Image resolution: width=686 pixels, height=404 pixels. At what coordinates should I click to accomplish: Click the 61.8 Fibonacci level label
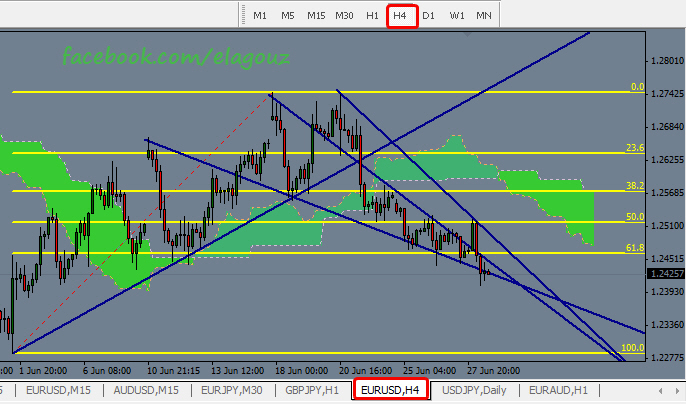(635, 248)
